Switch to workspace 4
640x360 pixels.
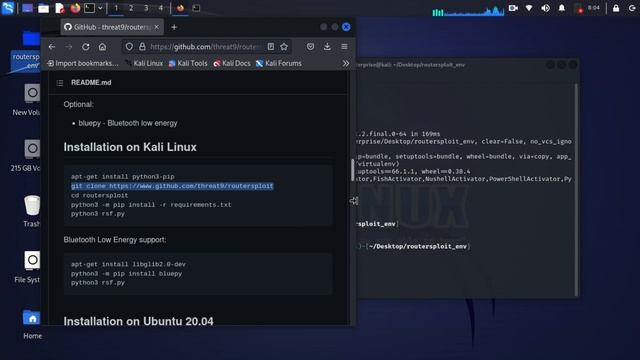tap(160, 8)
